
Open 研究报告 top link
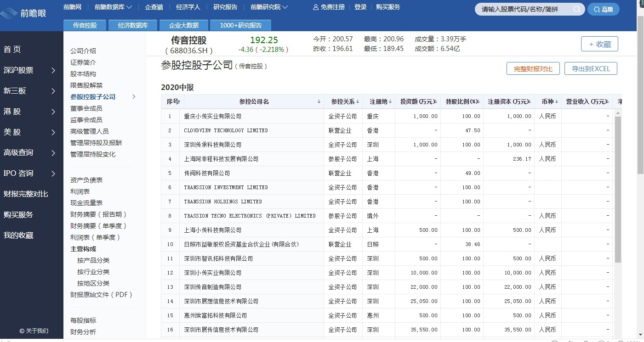tap(225, 7)
